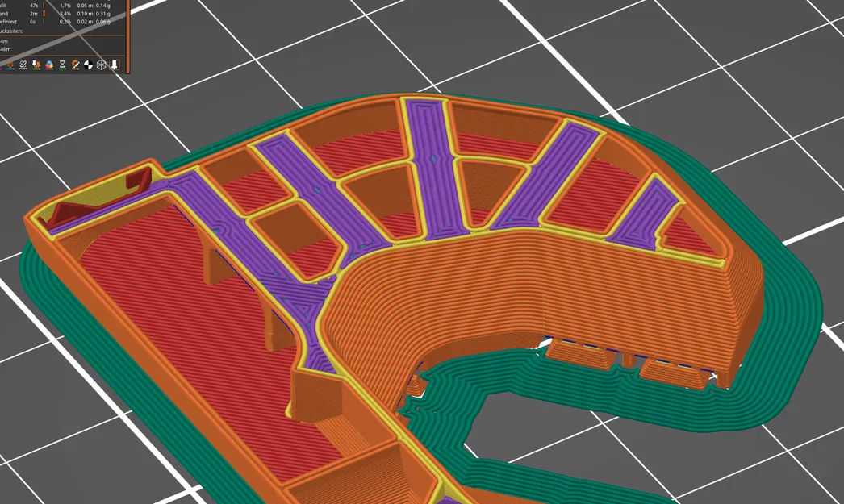Screen dimensions: 844x504
Task: Toggle the orange double-chevron retraction icon
Action: tap(10, 65)
